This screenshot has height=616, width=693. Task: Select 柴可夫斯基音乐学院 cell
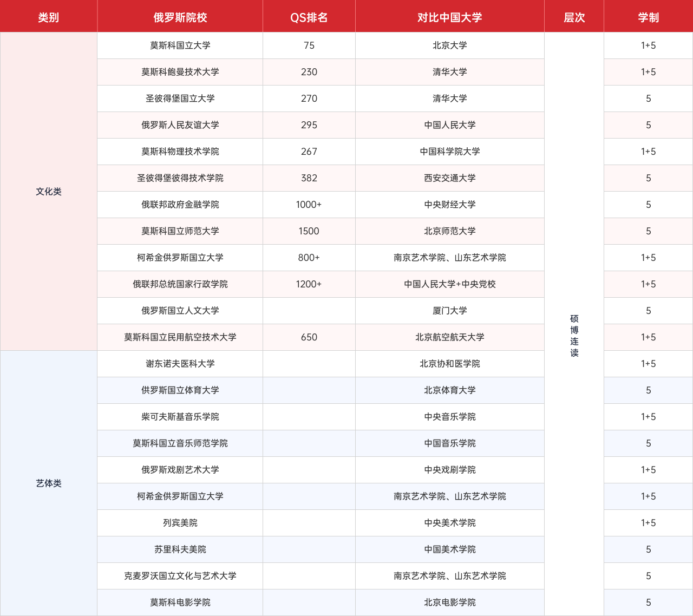pos(180,417)
